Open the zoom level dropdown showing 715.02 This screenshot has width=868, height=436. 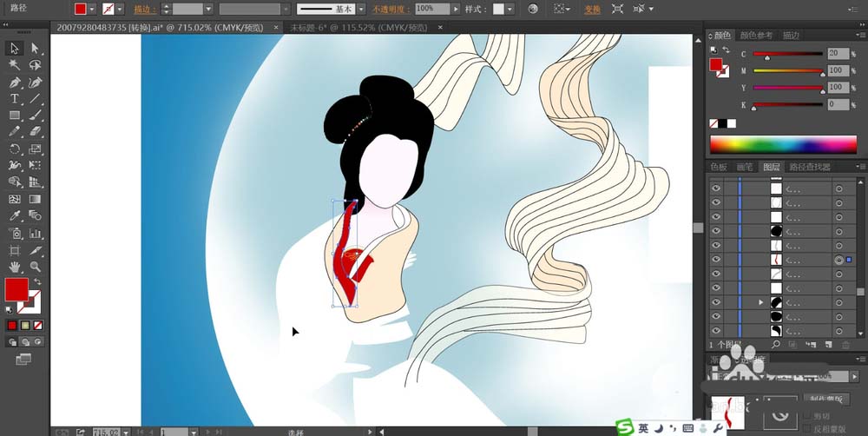(x=126, y=432)
